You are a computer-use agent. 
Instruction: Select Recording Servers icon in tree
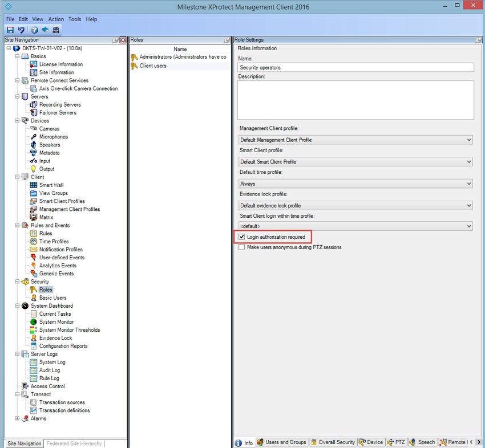click(x=34, y=104)
